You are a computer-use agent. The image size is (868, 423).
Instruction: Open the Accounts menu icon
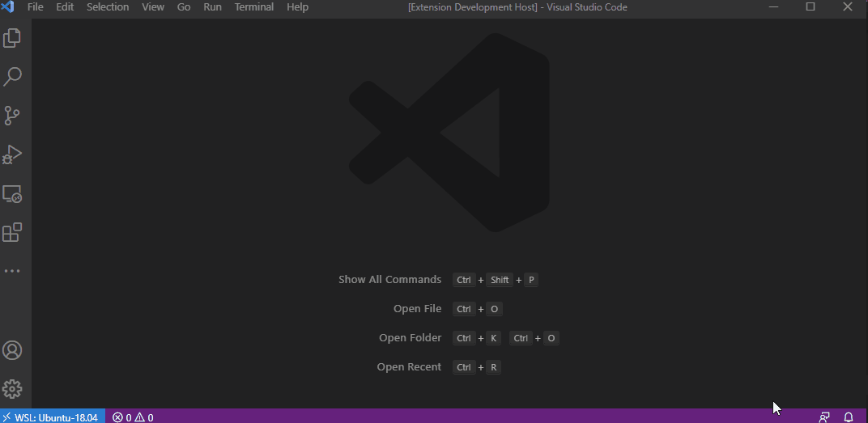pyautogui.click(x=12, y=350)
